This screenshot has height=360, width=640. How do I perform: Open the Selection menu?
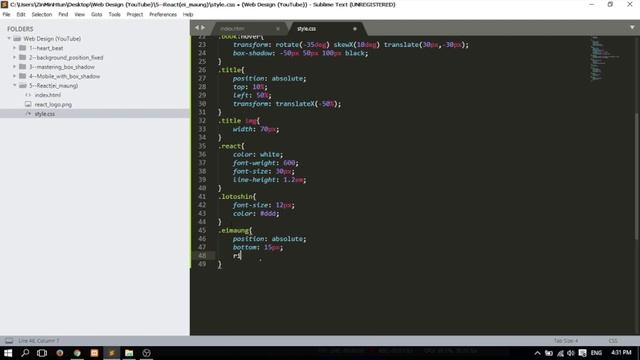[42, 14]
